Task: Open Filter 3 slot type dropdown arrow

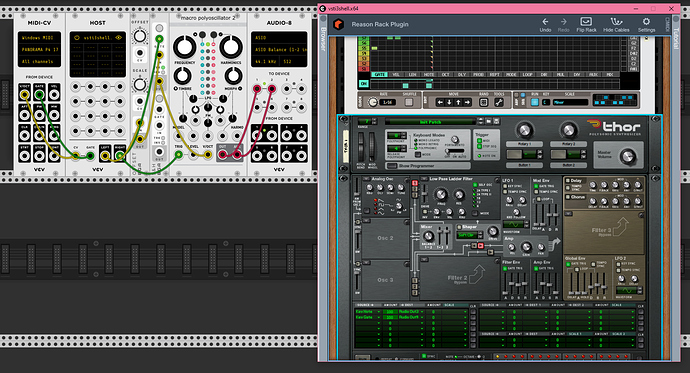Action: pos(569,214)
